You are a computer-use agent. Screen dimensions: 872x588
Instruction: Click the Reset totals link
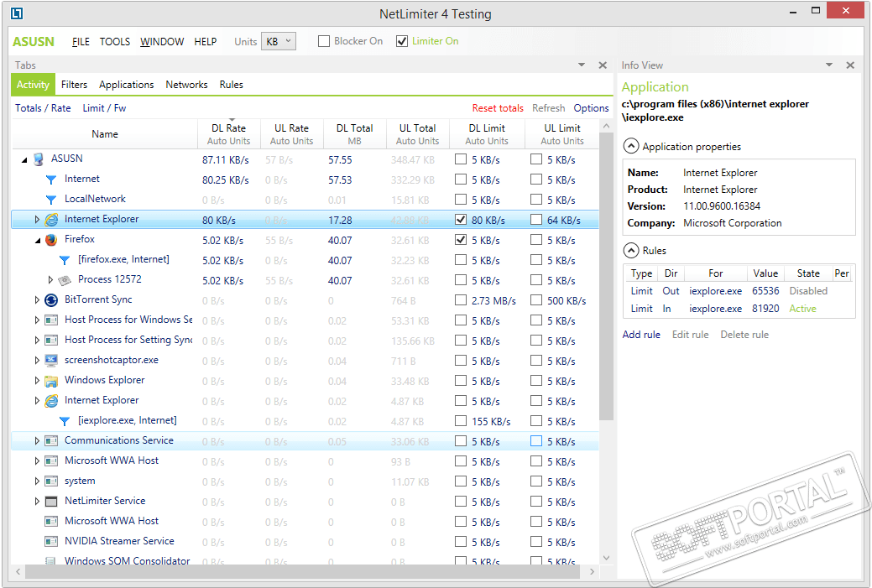pyautogui.click(x=498, y=108)
